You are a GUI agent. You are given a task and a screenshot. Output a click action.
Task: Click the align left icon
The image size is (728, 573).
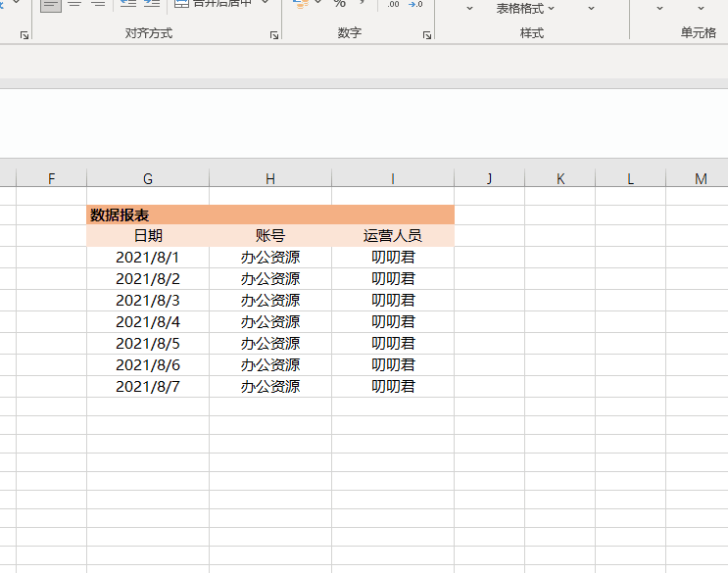coord(51,4)
